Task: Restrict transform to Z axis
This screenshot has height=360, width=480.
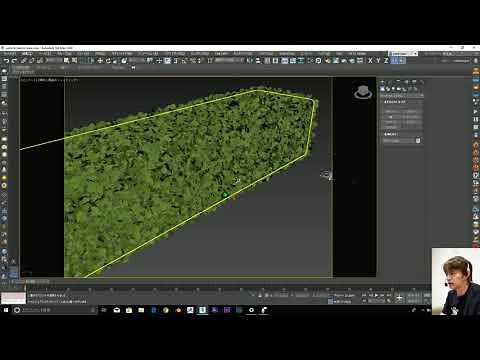Action: click(x=386, y=61)
